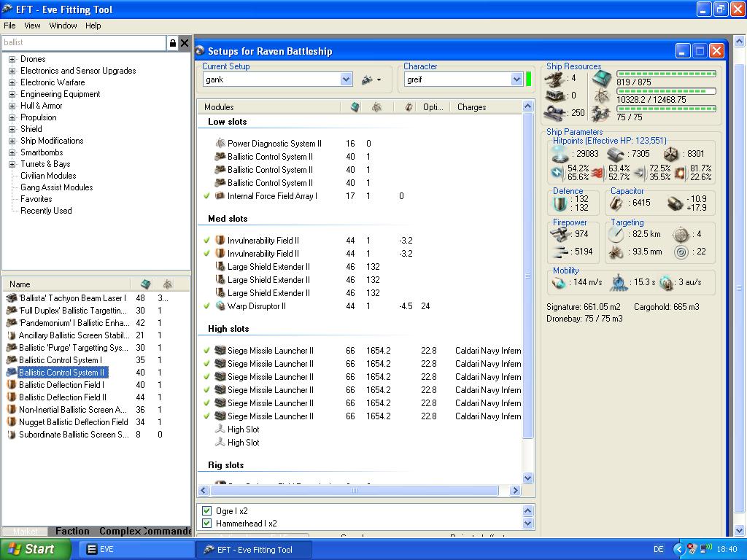Open the Current Setup dropdown
The width and height of the screenshot is (747, 560).
(347, 79)
